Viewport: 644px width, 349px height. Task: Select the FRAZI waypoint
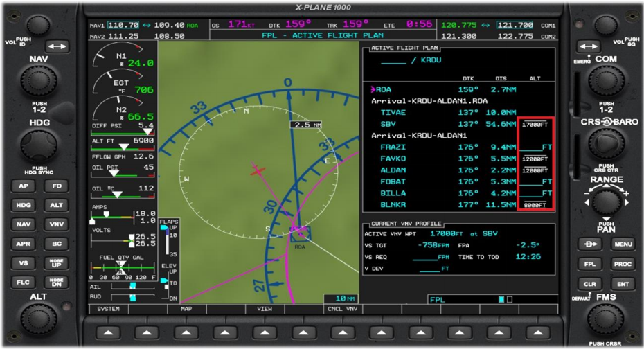click(393, 147)
